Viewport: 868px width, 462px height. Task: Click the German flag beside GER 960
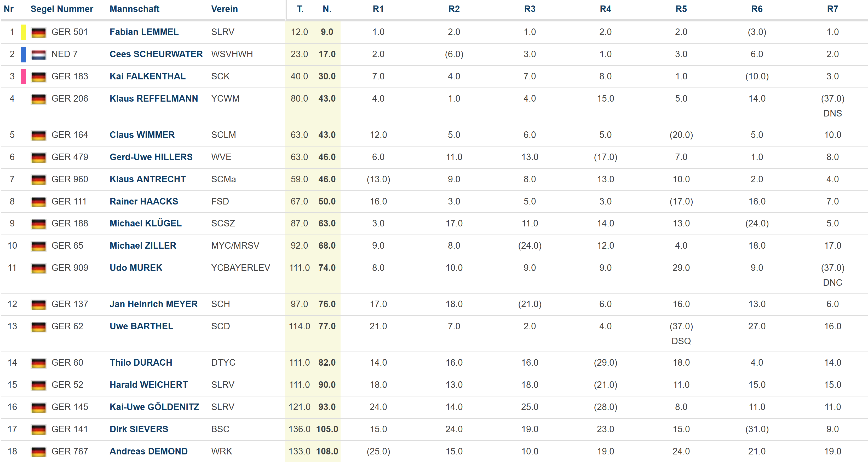[x=38, y=180]
